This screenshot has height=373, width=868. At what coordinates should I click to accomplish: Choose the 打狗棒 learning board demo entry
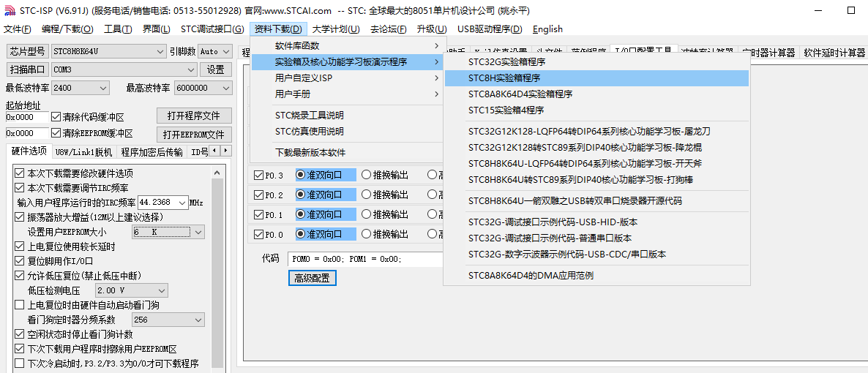point(596,180)
